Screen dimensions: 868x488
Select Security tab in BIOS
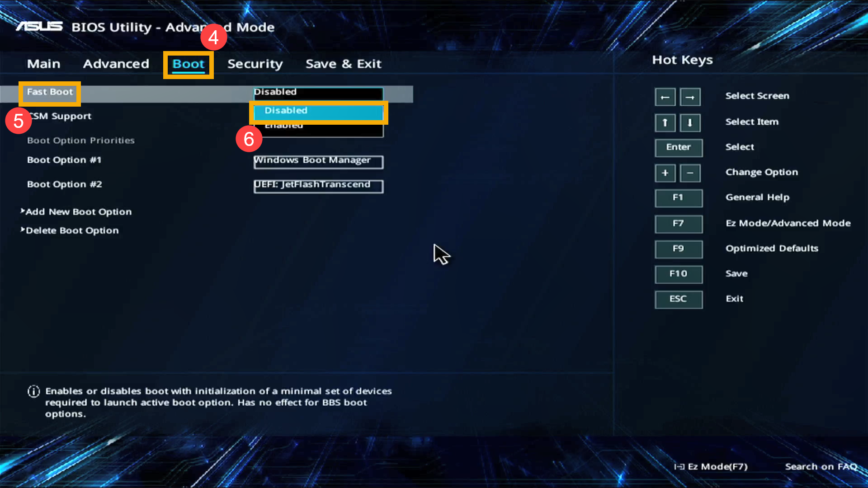point(255,64)
